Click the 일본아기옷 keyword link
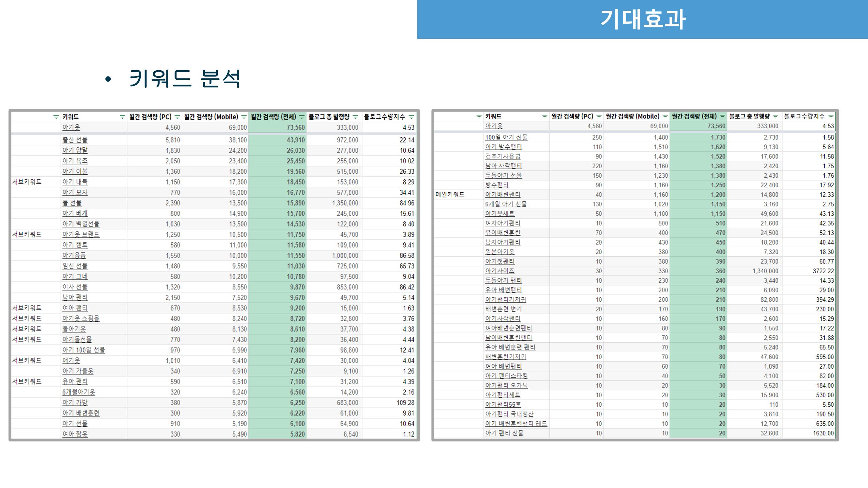The height and width of the screenshot is (488, 868). tap(500, 252)
